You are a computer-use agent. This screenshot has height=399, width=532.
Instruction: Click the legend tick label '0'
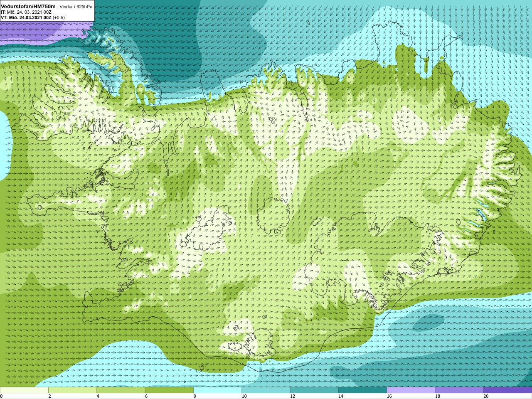[x=1, y=396]
